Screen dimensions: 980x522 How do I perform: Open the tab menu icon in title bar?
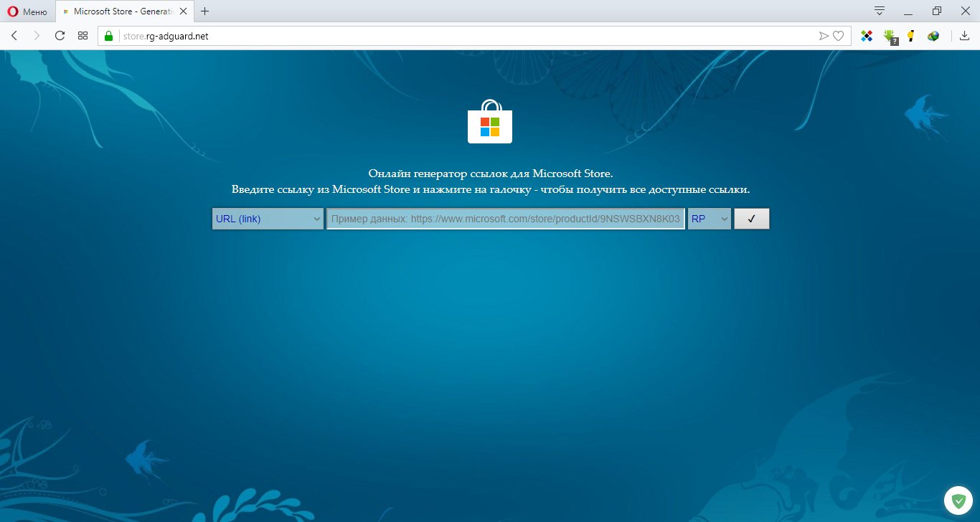(x=880, y=11)
